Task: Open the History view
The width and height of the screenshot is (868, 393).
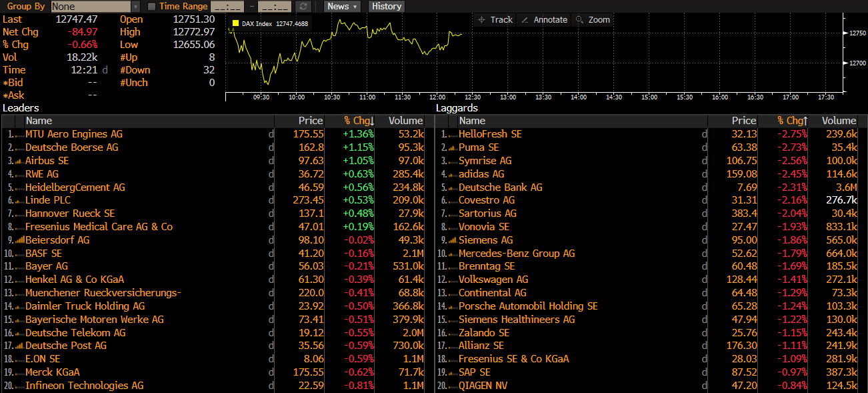Action: tap(387, 7)
